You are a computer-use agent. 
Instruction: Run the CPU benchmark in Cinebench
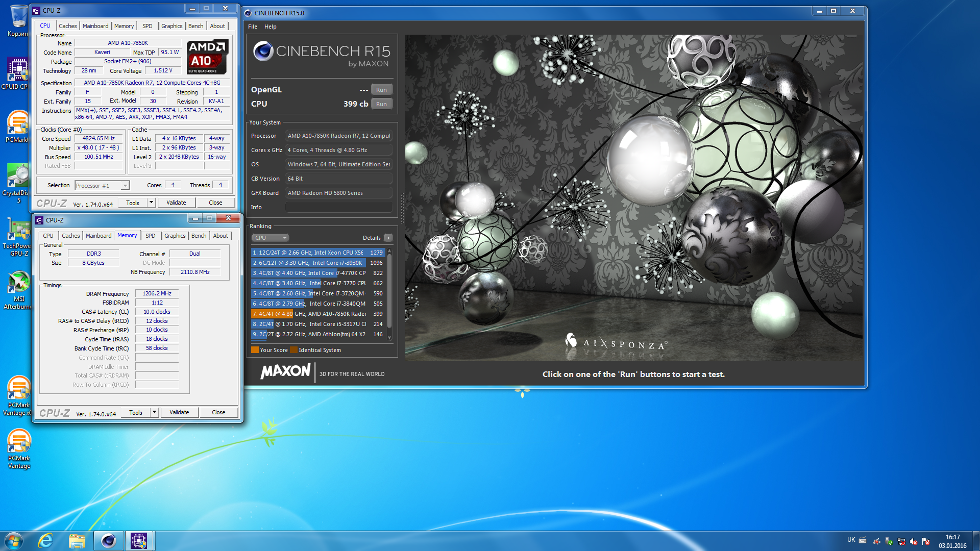click(x=381, y=104)
